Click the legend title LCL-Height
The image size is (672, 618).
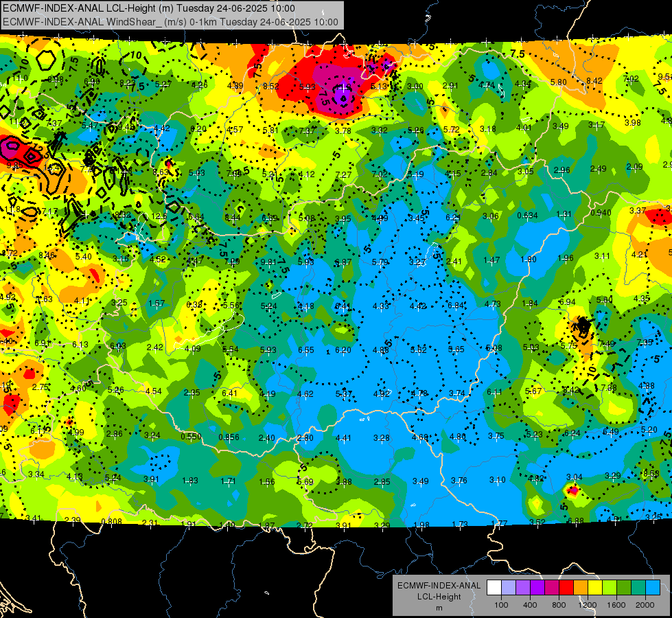439,597
